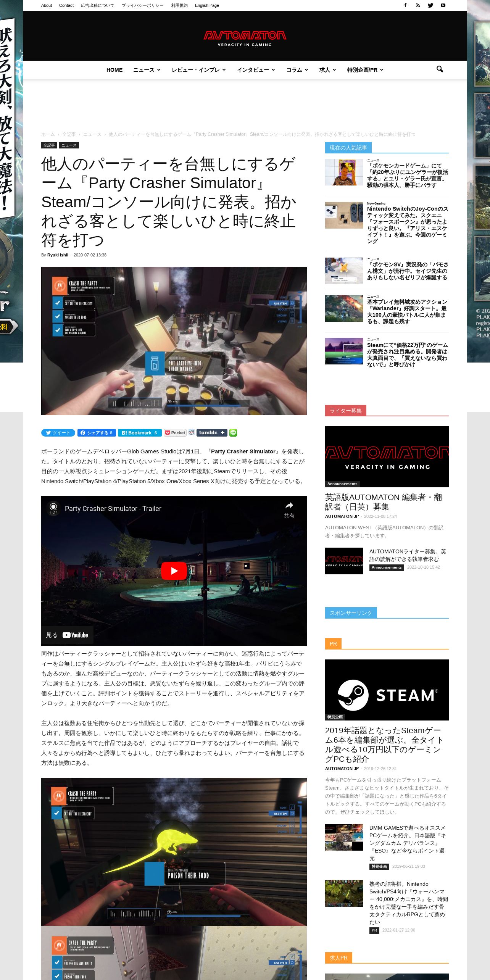Click the 求人PR section header
The width and height of the screenshot is (490, 980).
[x=339, y=958]
